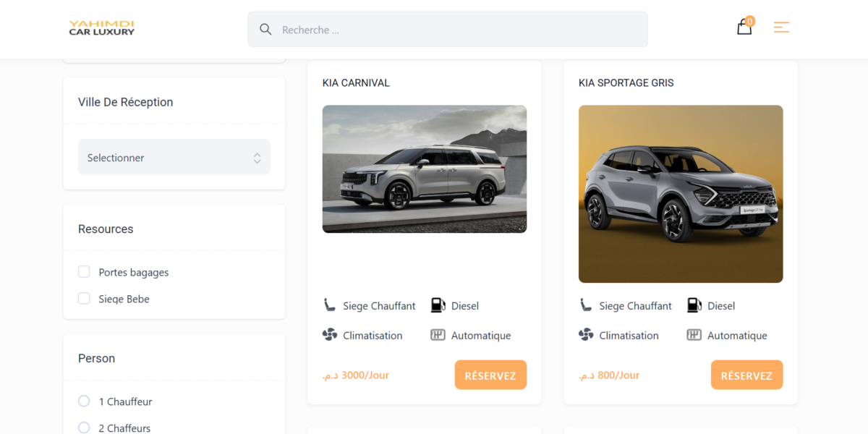Click the search magnifier icon

[x=265, y=29]
